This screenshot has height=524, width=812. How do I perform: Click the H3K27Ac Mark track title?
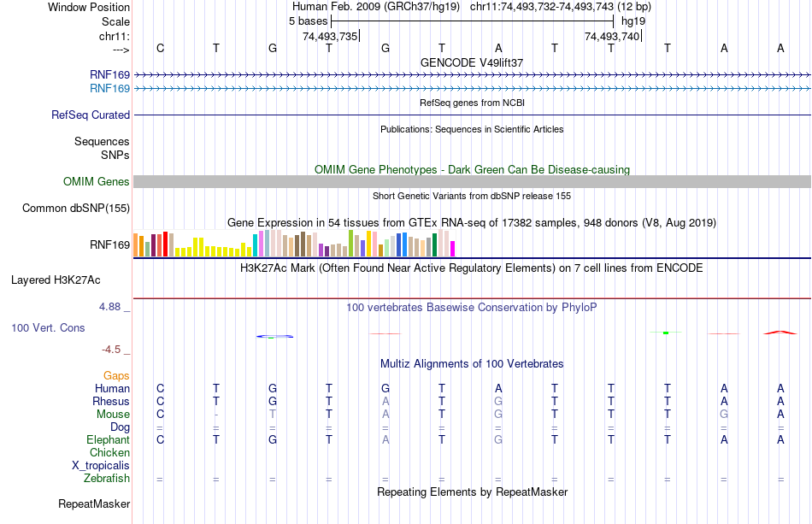pyautogui.click(x=472, y=268)
